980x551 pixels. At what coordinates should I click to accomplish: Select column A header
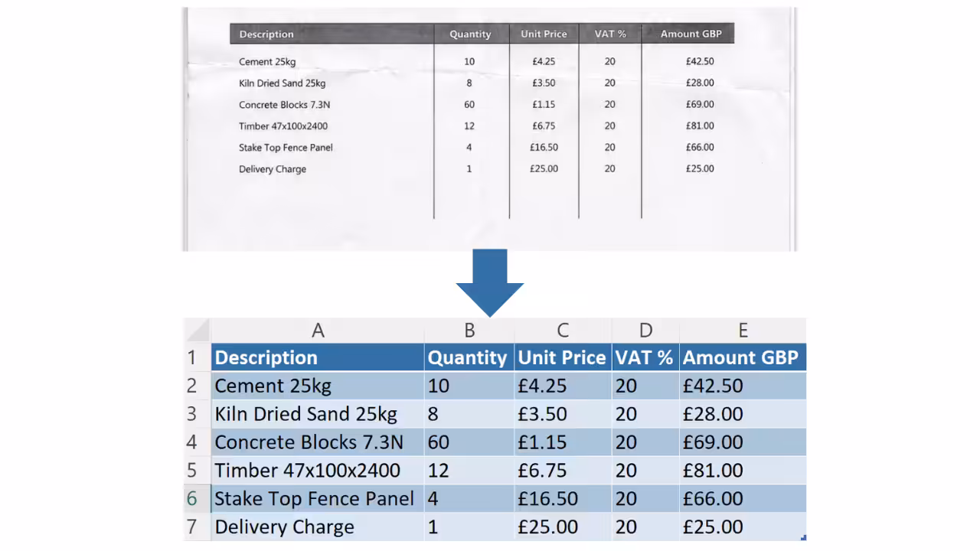pyautogui.click(x=318, y=331)
